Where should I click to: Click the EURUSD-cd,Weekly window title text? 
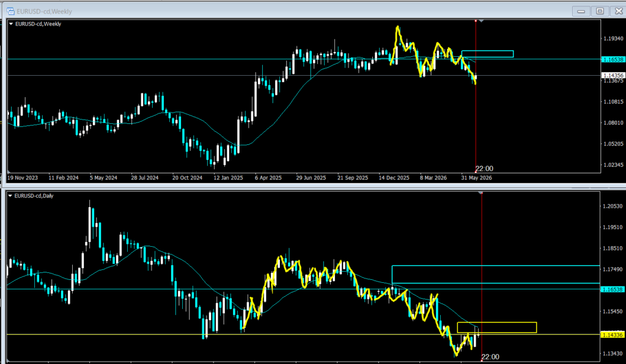click(44, 12)
